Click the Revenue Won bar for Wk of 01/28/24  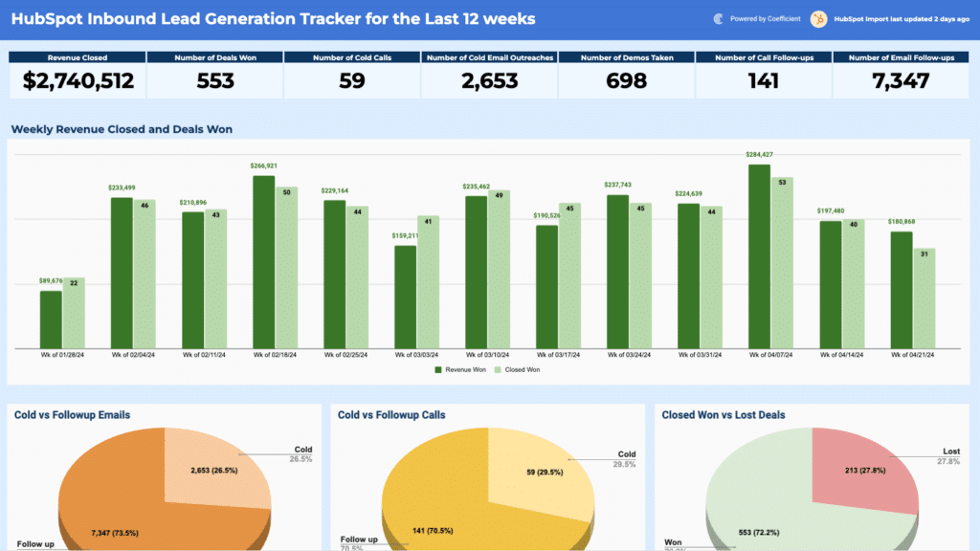tap(51, 320)
